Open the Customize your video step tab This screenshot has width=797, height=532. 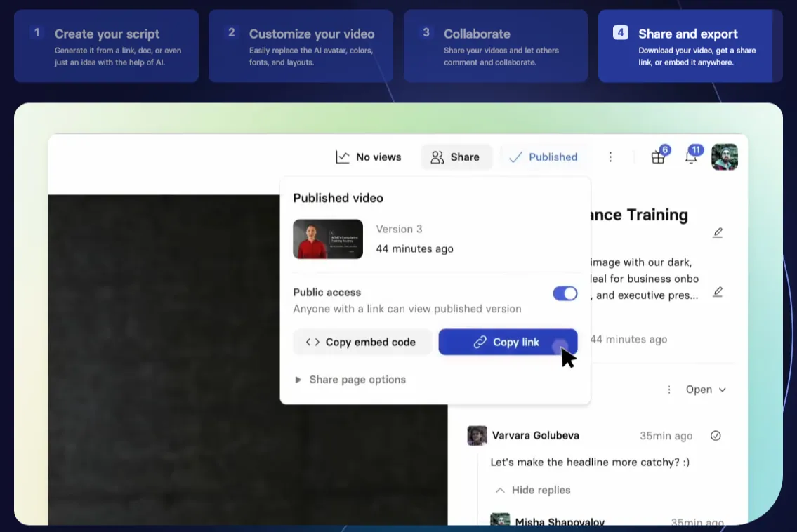click(x=301, y=46)
